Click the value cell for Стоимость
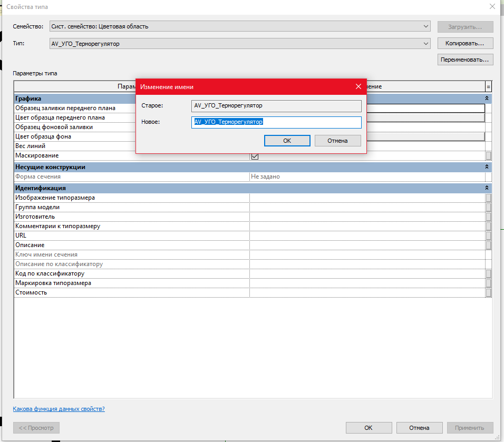Image resolution: width=504 pixels, height=442 pixels. (x=367, y=292)
